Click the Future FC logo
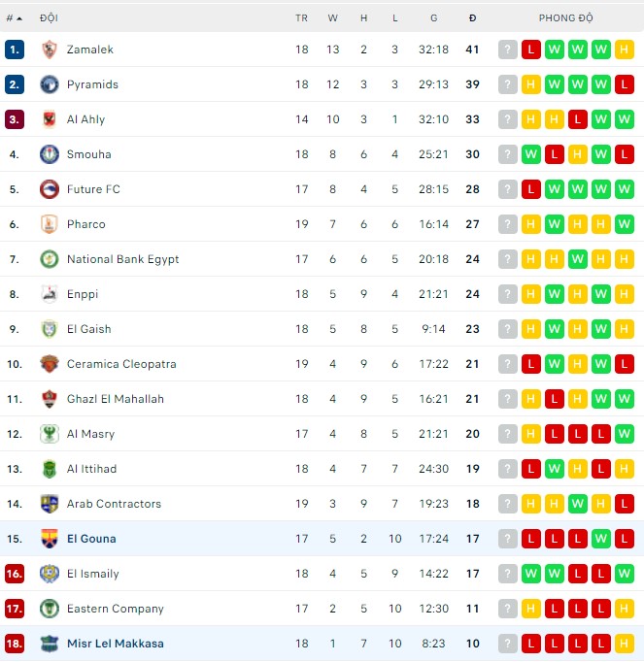Screen dimensions: 644x662 [50, 189]
